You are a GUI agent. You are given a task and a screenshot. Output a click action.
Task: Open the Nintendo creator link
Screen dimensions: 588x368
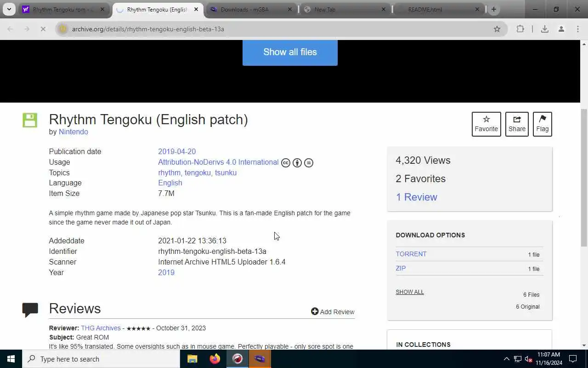tap(73, 132)
